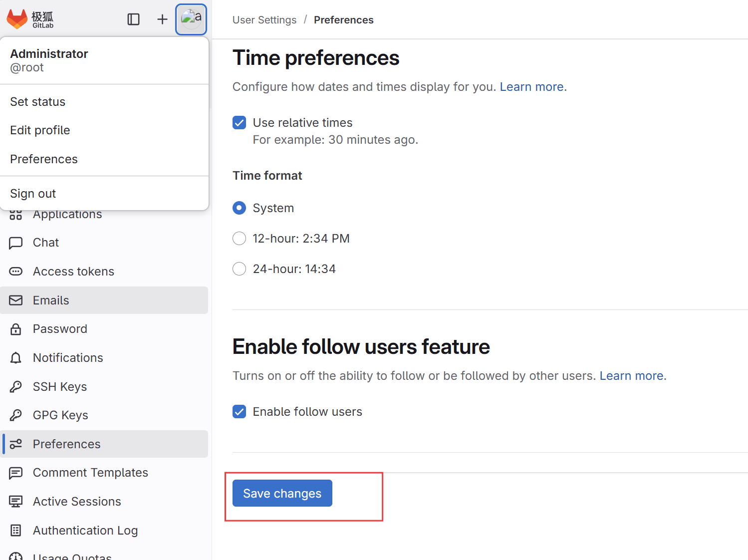
Task: Choose Sign out in user menu
Action: coord(104,194)
